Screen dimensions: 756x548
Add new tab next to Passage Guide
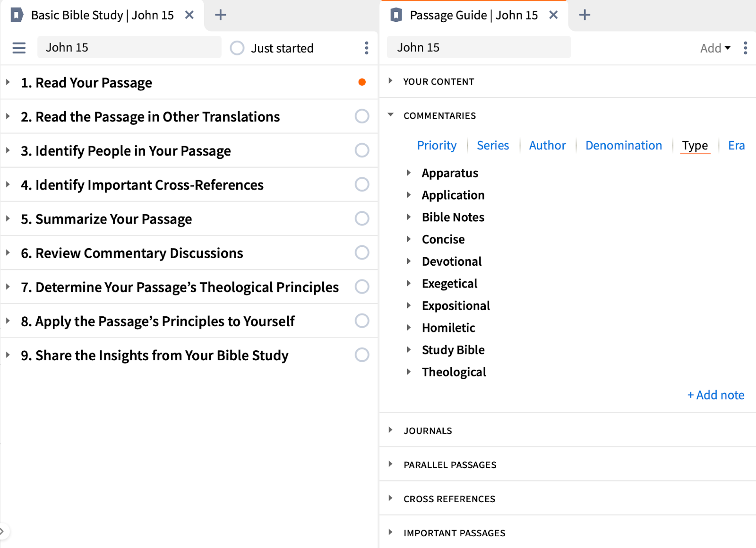pos(584,15)
